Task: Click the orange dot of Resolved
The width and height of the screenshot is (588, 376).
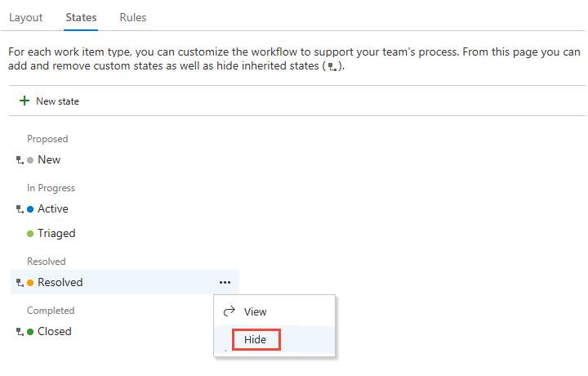Action: click(x=30, y=283)
